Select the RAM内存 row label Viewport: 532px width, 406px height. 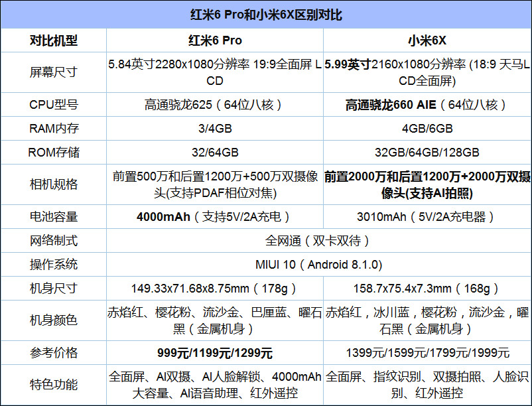pos(54,129)
